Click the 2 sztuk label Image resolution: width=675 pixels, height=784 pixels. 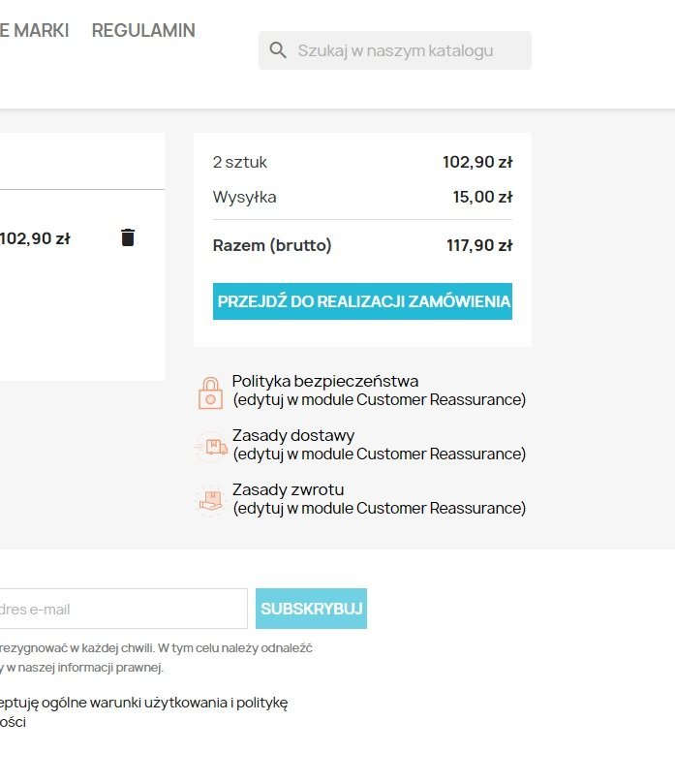[240, 162]
